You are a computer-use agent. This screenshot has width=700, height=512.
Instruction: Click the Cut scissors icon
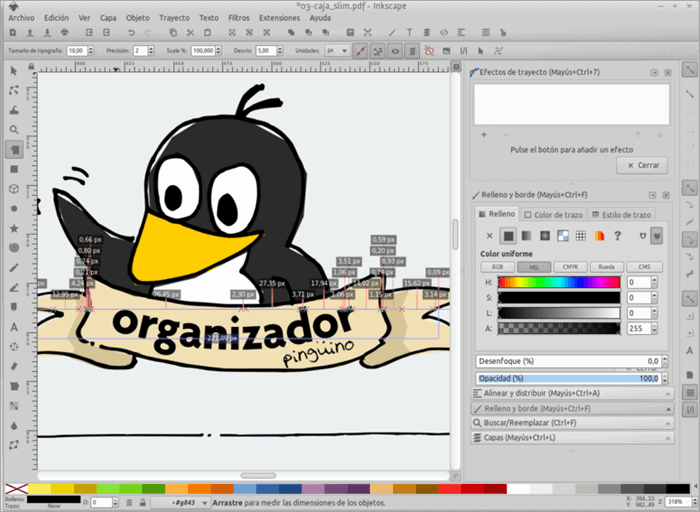click(190, 33)
